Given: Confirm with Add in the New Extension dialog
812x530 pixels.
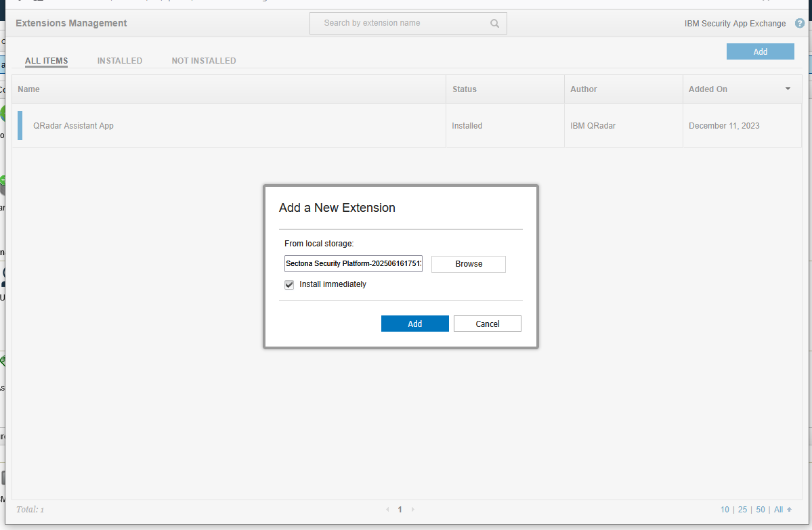Looking at the screenshot, I should tap(414, 324).
